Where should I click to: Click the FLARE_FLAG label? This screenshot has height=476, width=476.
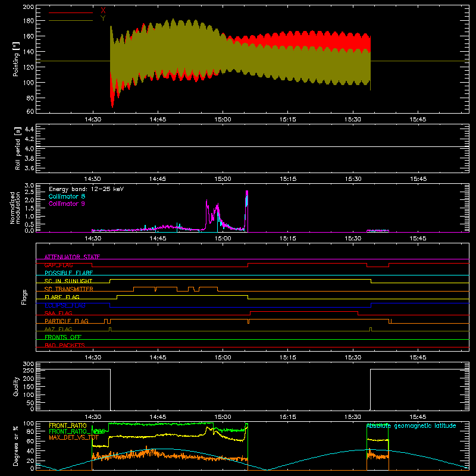(x=62, y=297)
